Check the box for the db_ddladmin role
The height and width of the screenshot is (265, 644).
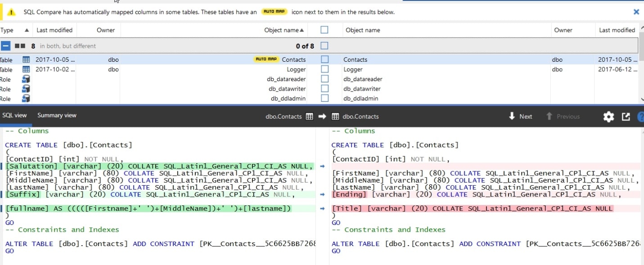324,98
